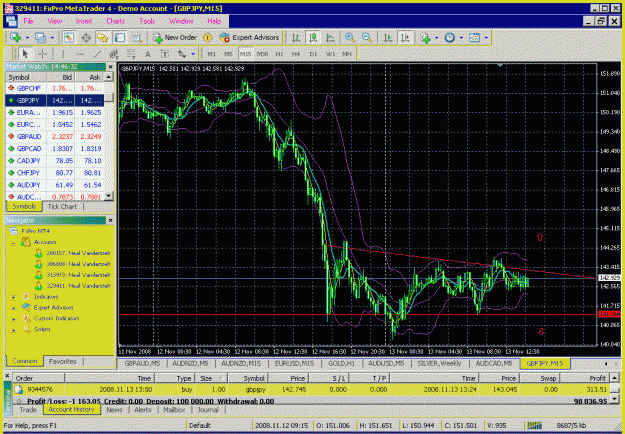This screenshot has height=434, width=625.
Task: Click the New Chart toolbar icon
Action: [16, 37]
